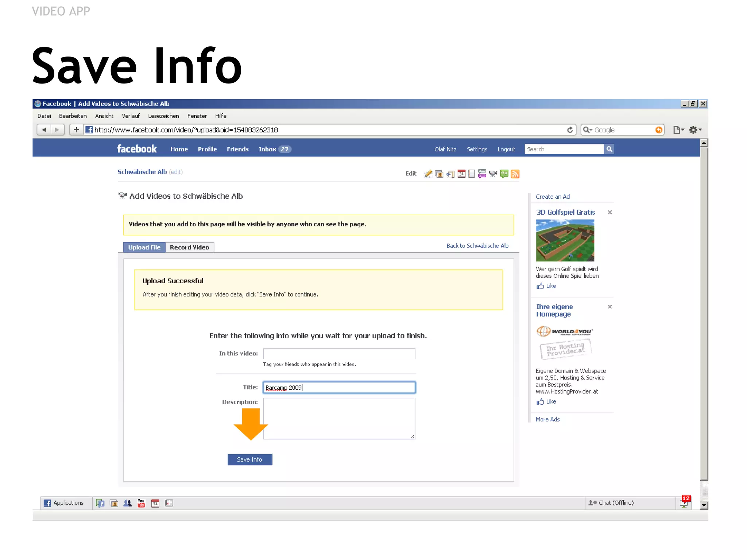Open the news feed icon in the bottom bar

point(169,503)
